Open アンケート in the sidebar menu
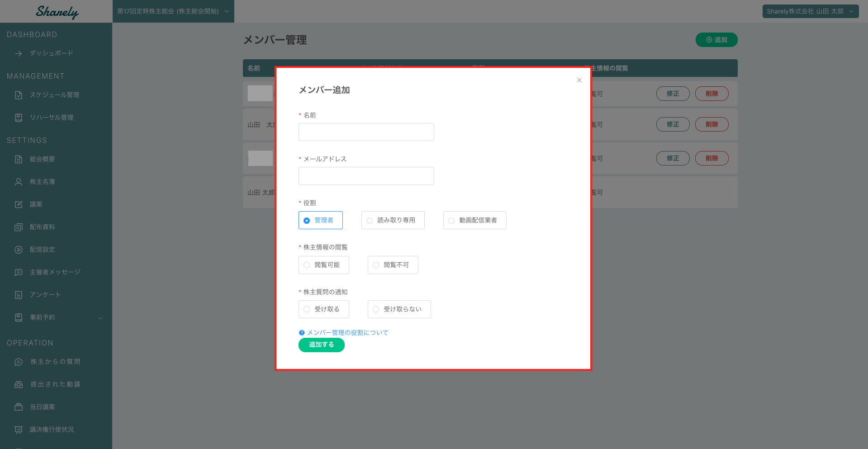Image resolution: width=868 pixels, height=449 pixels. tap(45, 295)
